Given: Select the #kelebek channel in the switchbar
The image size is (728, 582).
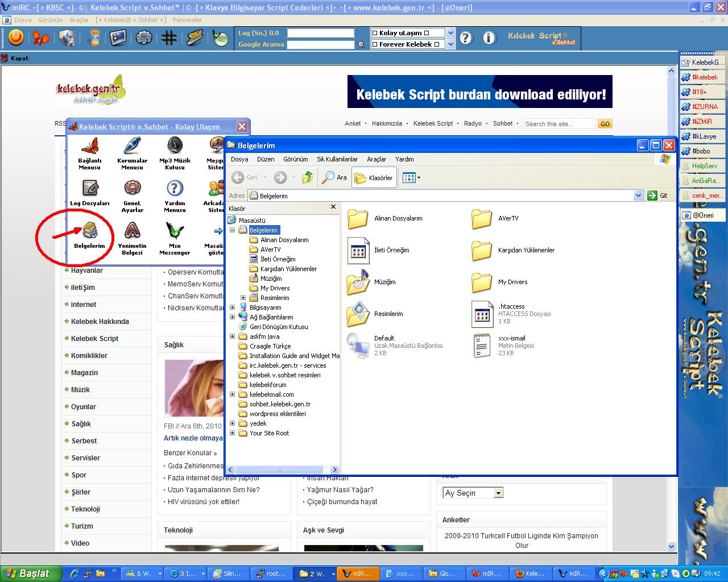Looking at the screenshot, I should click(x=703, y=77).
